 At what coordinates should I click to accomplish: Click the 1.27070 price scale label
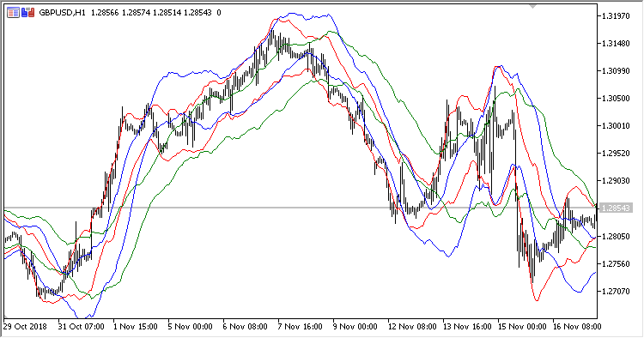[x=616, y=291]
